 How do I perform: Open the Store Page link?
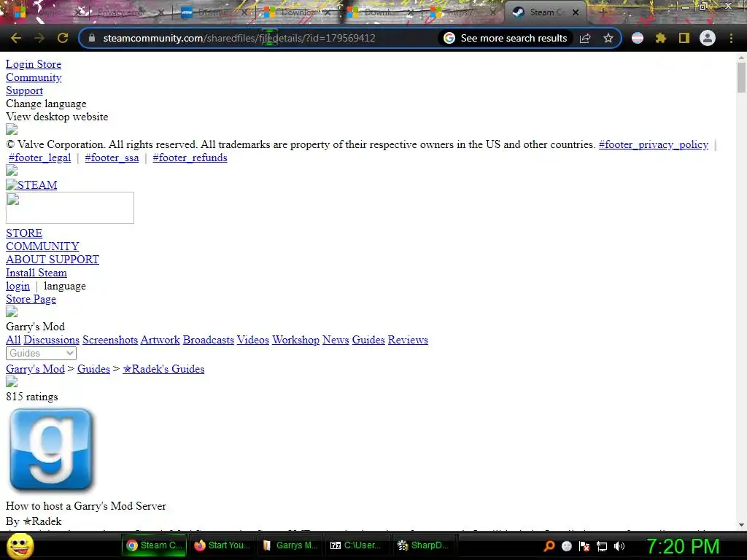(31, 299)
